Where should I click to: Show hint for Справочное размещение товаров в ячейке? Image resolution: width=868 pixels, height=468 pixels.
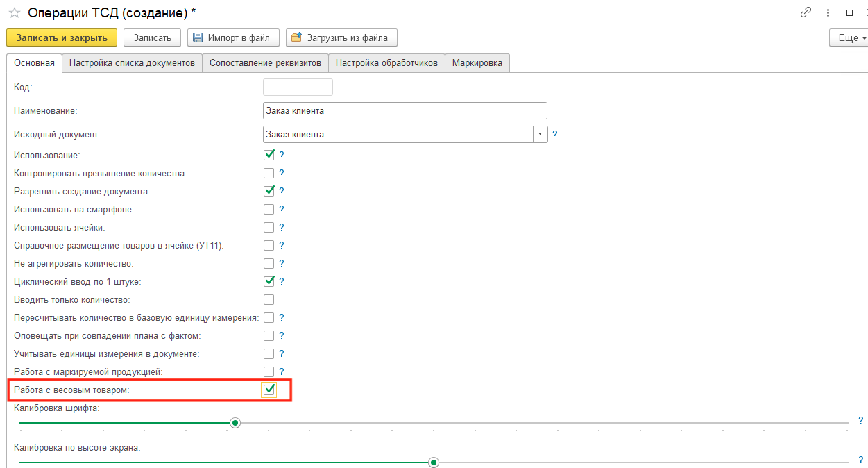tap(282, 245)
